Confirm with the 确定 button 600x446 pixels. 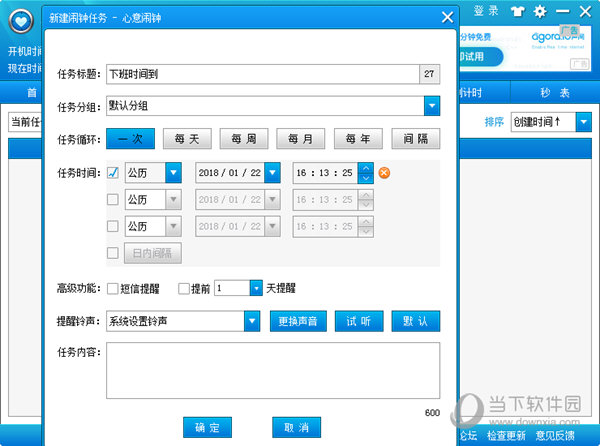click(207, 427)
